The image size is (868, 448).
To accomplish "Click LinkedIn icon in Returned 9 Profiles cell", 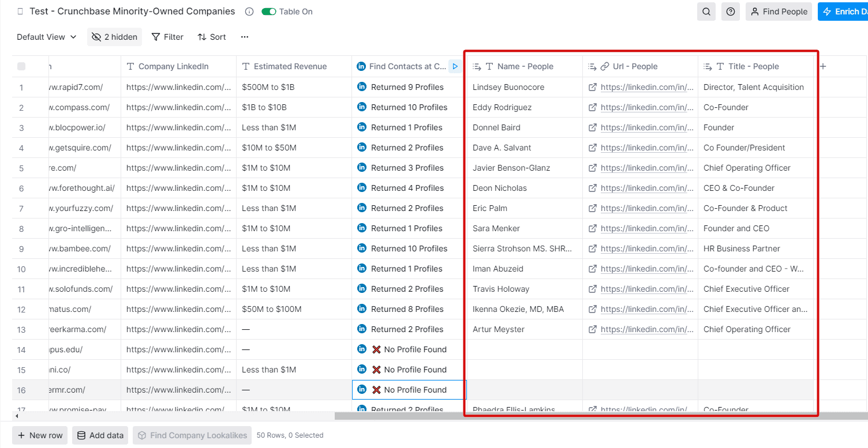I will [x=362, y=87].
